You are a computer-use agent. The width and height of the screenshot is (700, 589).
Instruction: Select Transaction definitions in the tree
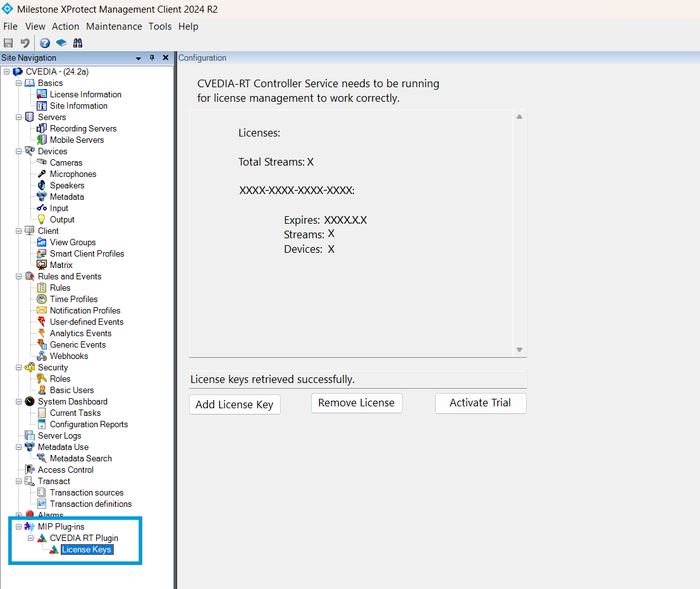[90, 504]
